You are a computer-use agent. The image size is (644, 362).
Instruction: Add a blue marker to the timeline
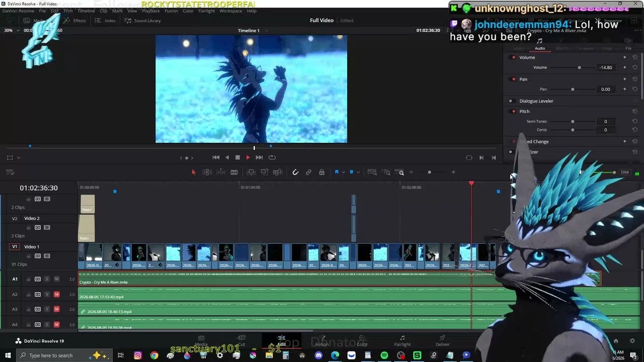click(x=351, y=172)
